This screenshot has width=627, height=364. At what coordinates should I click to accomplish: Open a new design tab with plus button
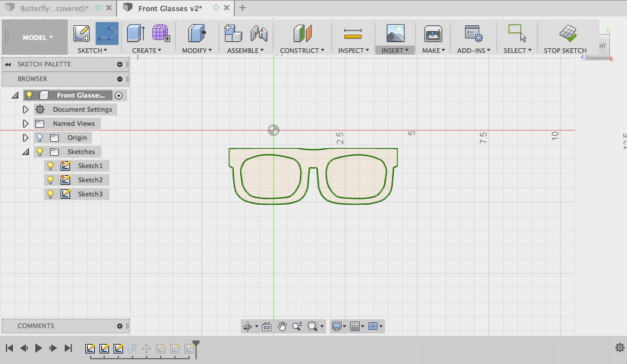243,8
